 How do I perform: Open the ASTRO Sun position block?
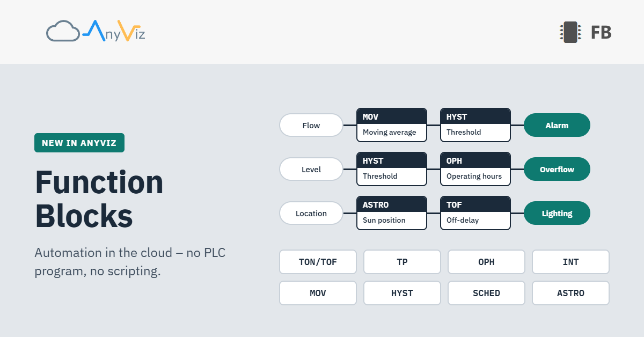(x=392, y=213)
